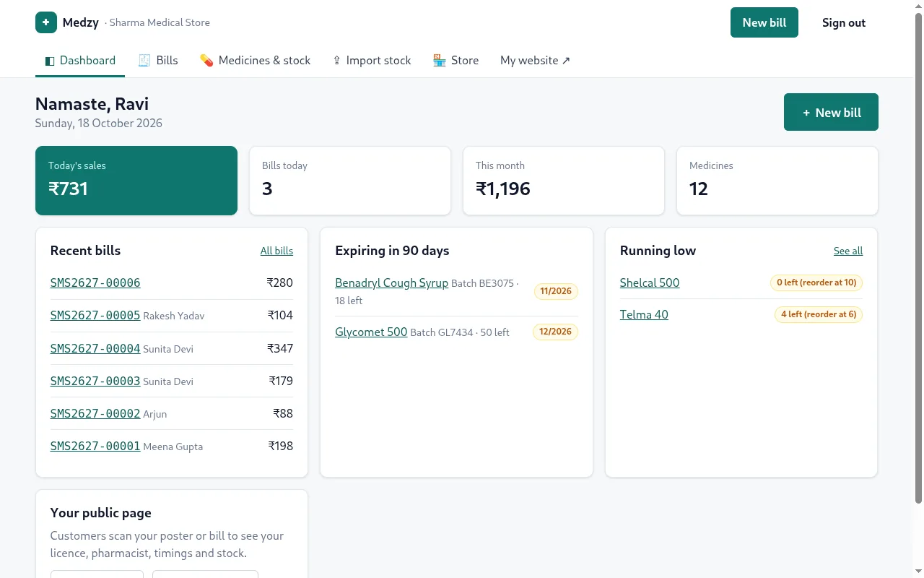
Task: Click the + New bill button
Action: (831, 112)
